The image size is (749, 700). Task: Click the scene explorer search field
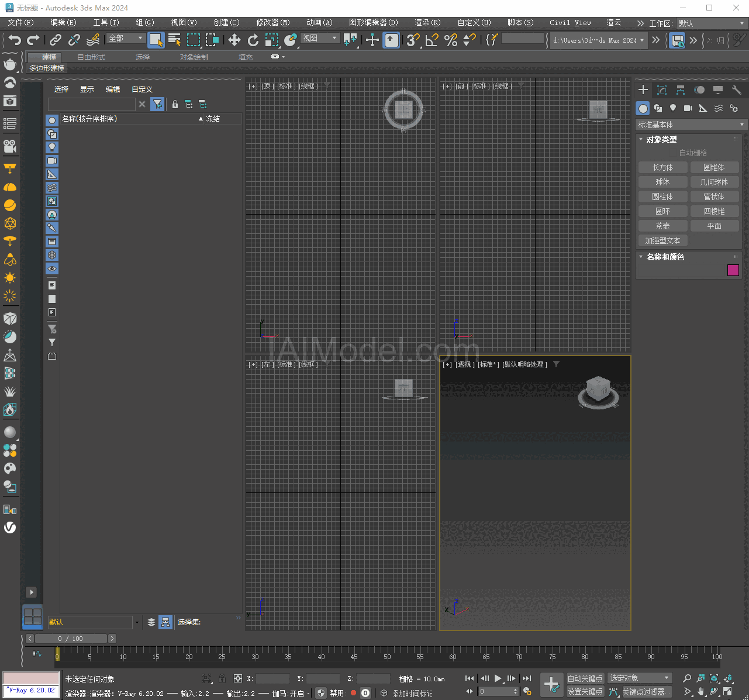point(91,104)
